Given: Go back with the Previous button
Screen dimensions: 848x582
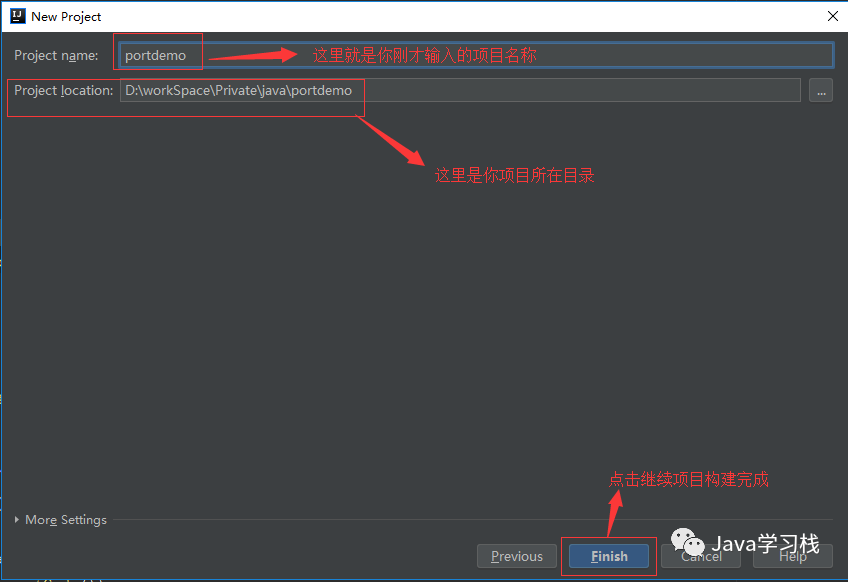Looking at the screenshot, I should click(516, 556).
